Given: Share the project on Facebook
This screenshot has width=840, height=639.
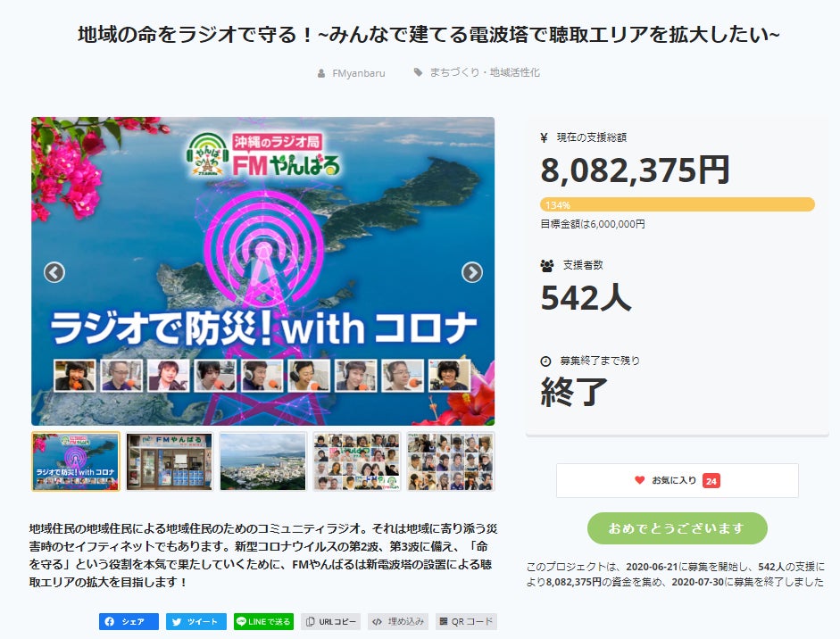Looking at the screenshot, I should coord(129,622).
